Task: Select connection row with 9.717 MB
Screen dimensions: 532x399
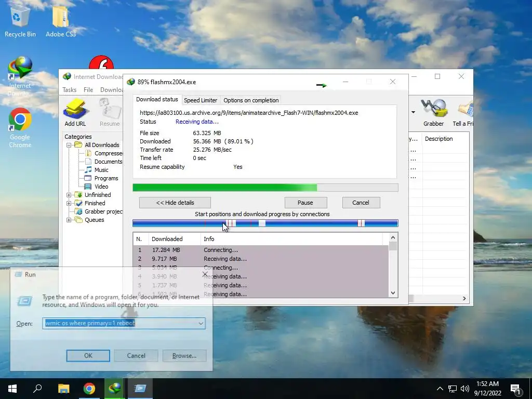Action: [x=261, y=259]
